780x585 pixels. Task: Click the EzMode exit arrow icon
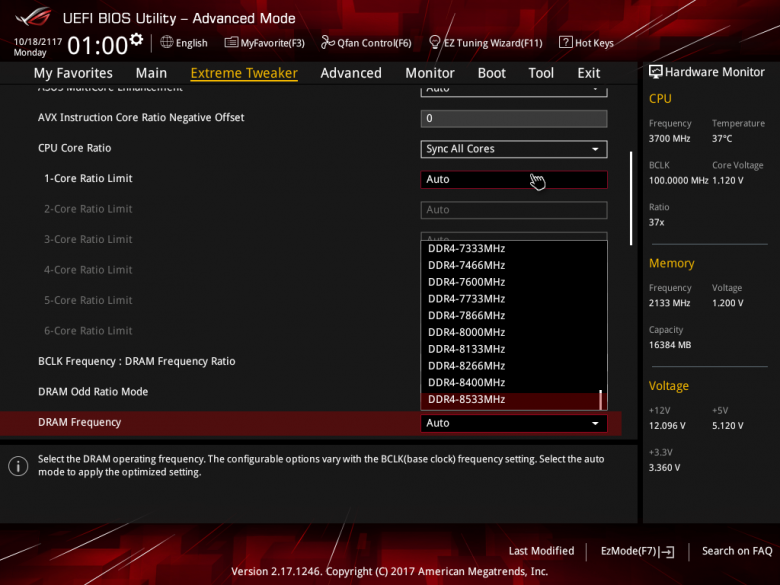click(x=668, y=551)
